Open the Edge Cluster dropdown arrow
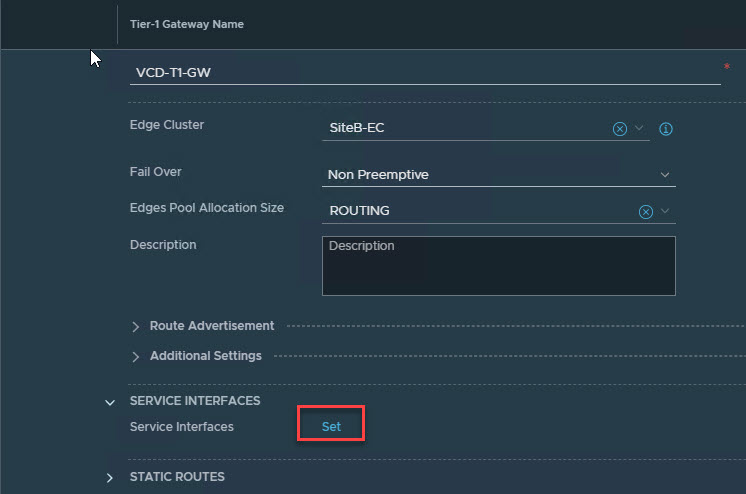 point(640,129)
